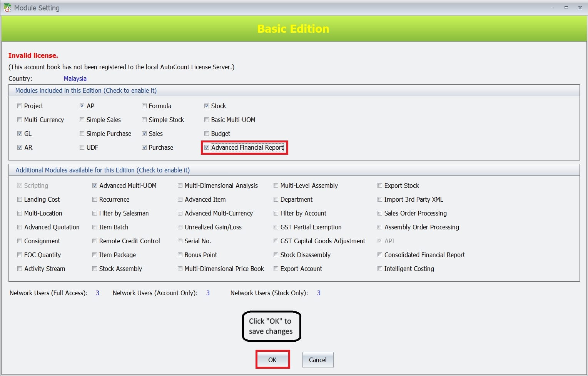This screenshot has width=588, height=376.
Task: Click the OK button to save changes
Action: point(272,359)
